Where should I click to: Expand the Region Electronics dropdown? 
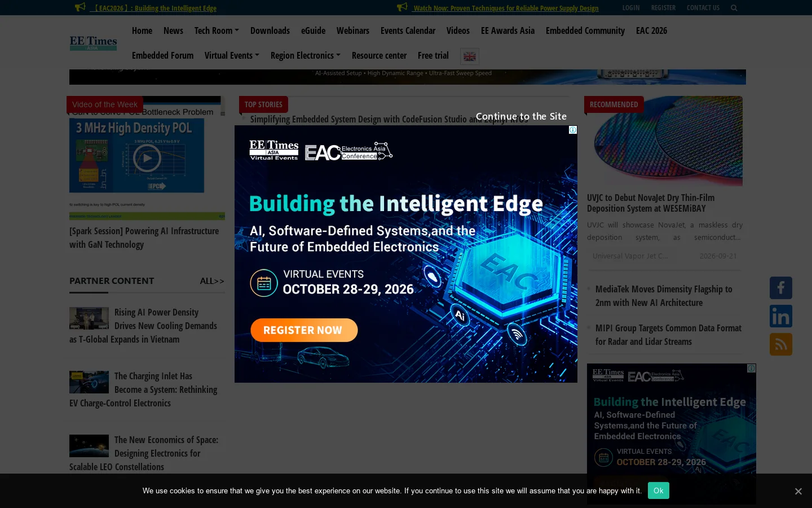click(x=306, y=55)
